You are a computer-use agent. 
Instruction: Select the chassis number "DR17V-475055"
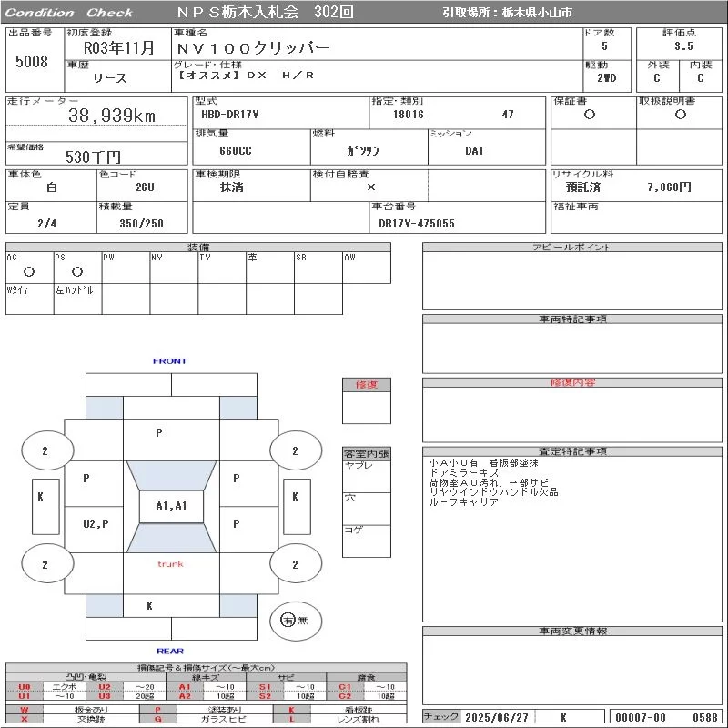pyautogui.click(x=417, y=223)
